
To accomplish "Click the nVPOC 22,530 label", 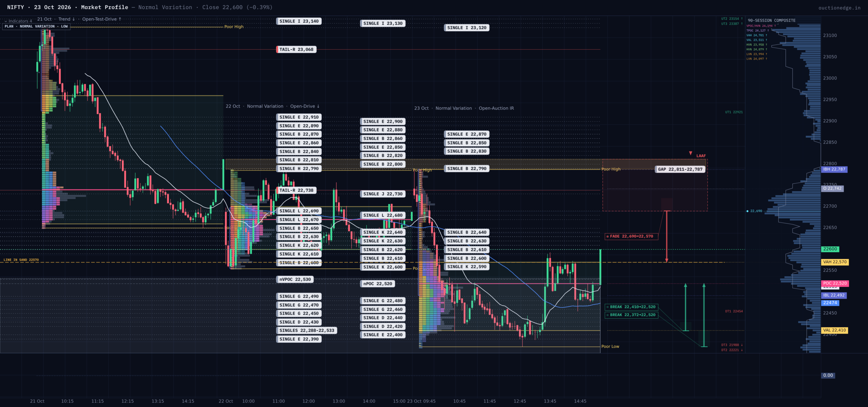I will click(295, 280).
